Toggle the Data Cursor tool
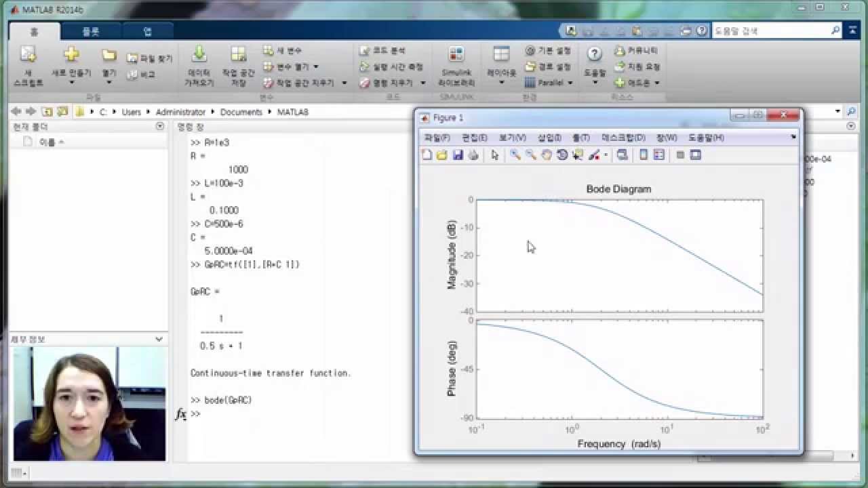Image resolution: width=868 pixels, height=488 pixels. 578,155
